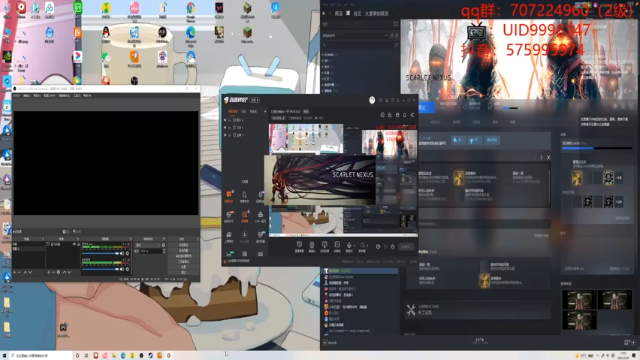Toggle lock on the OBS source
This screenshot has width=640, height=360.
78,244
